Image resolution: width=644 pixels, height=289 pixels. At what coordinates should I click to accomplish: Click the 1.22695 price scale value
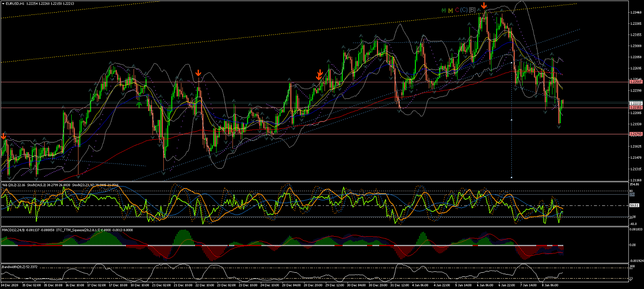point(636,68)
